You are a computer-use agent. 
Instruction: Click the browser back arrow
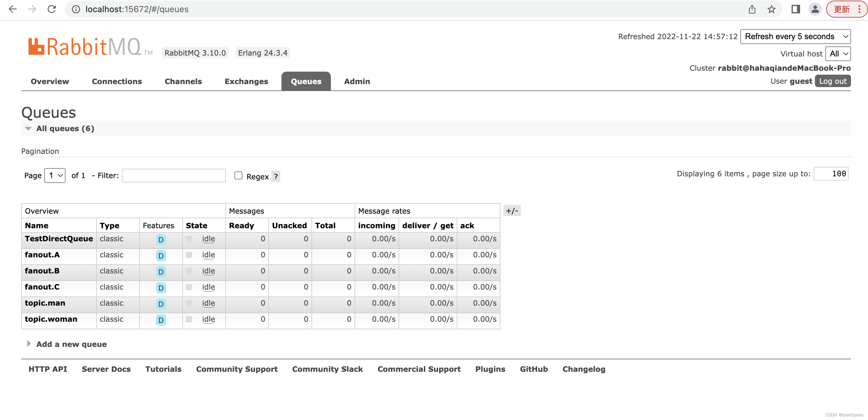click(x=12, y=9)
